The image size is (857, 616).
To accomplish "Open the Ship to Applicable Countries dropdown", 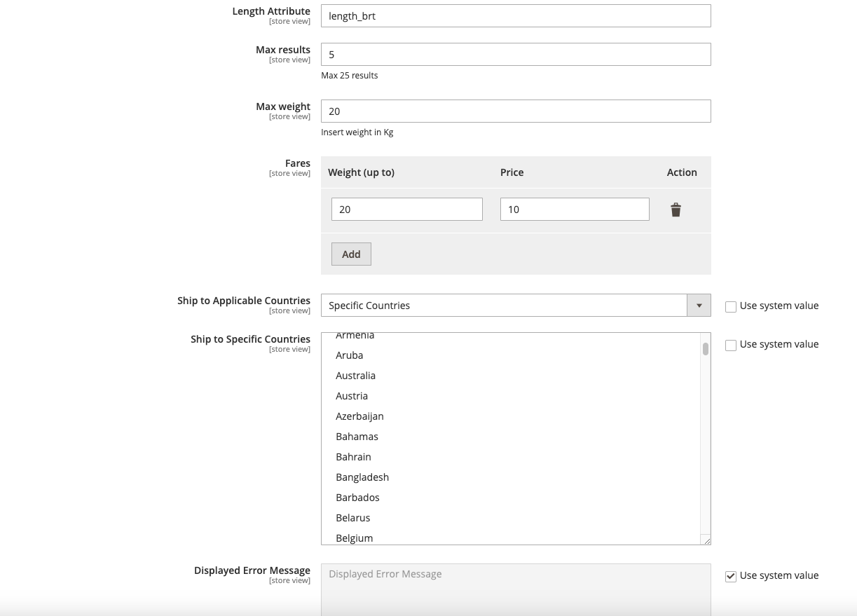I will tap(515, 306).
